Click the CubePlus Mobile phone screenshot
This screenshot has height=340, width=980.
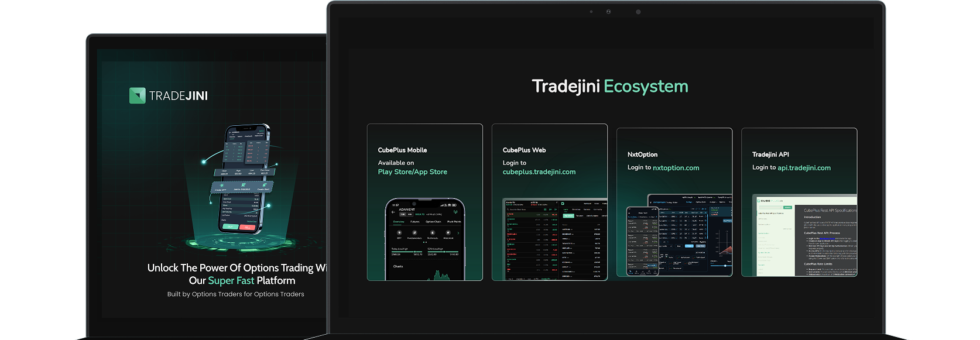coord(424,239)
